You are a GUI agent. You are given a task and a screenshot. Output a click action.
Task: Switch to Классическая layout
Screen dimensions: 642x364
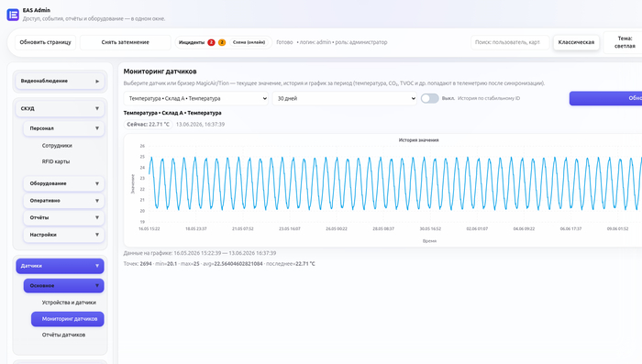click(x=576, y=42)
